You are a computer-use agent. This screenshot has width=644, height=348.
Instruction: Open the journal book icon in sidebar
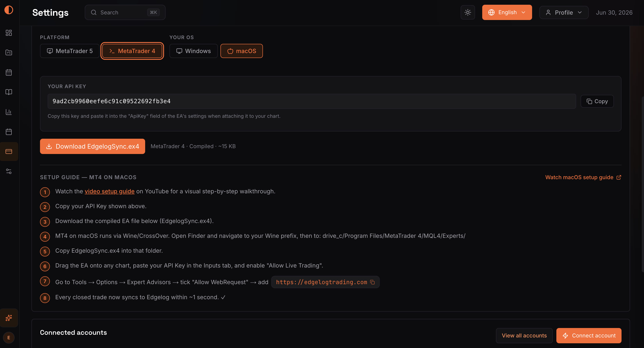9,92
